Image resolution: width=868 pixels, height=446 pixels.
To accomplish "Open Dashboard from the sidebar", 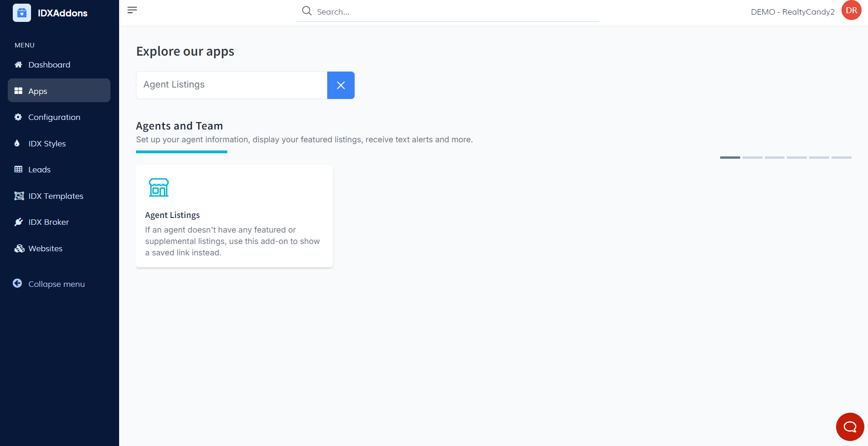I will pyautogui.click(x=49, y=65).
